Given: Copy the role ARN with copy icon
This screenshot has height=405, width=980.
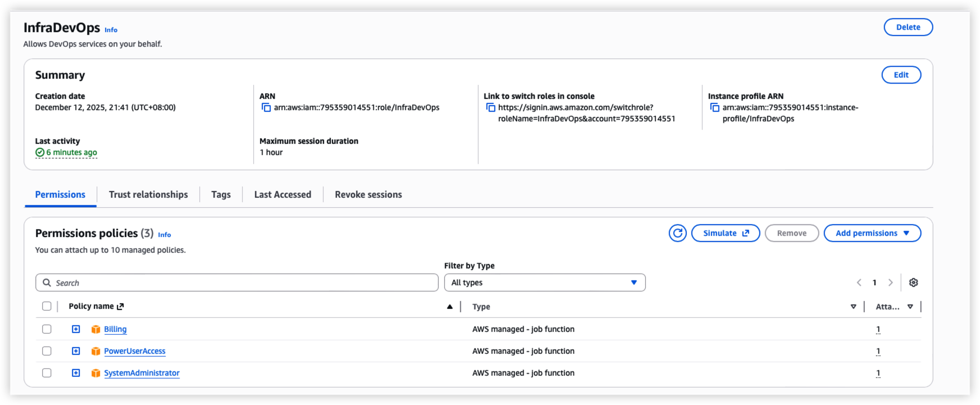Looking at the screenshot, I should pos(266,108).
